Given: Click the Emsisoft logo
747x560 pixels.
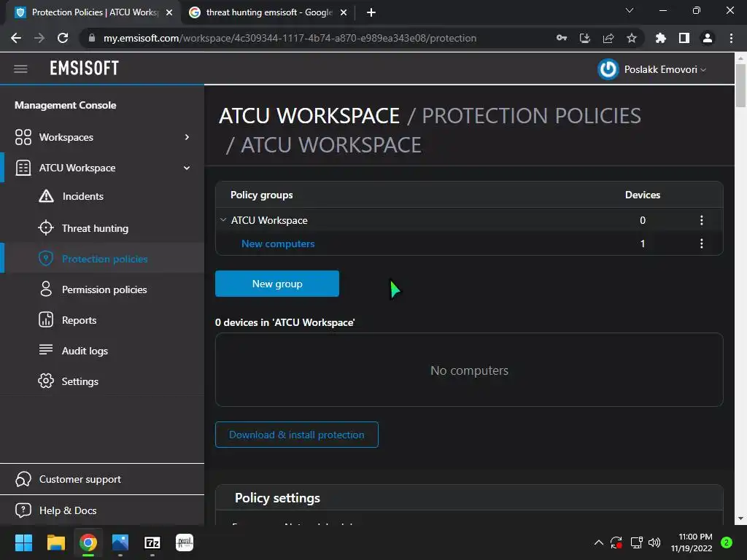Looking at the screenshot, I should [x=85, y=69].
